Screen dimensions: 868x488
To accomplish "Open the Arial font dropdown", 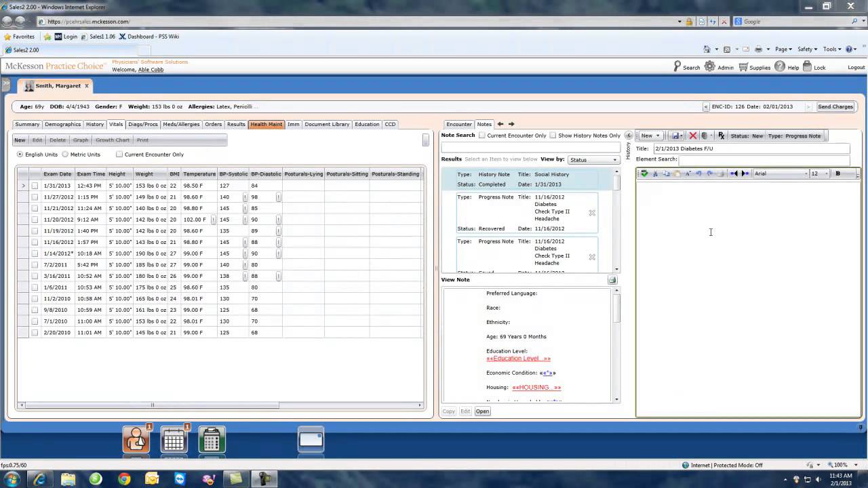I will click(781, 174).
